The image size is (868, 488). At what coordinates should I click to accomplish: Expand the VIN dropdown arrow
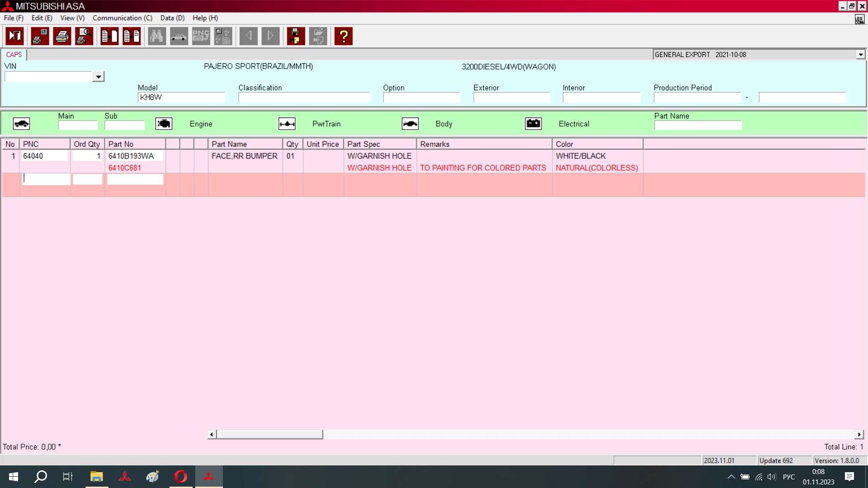tap(98, 77)
